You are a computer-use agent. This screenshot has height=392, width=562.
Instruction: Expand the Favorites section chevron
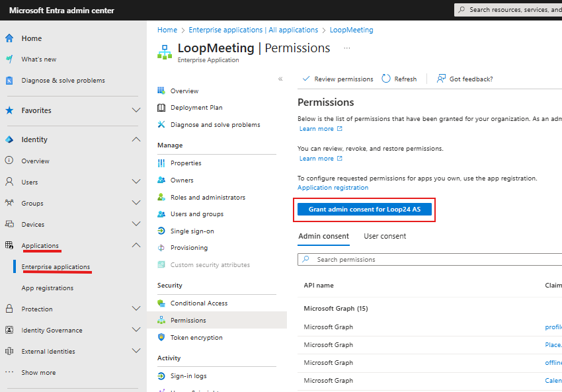(136, 110)
